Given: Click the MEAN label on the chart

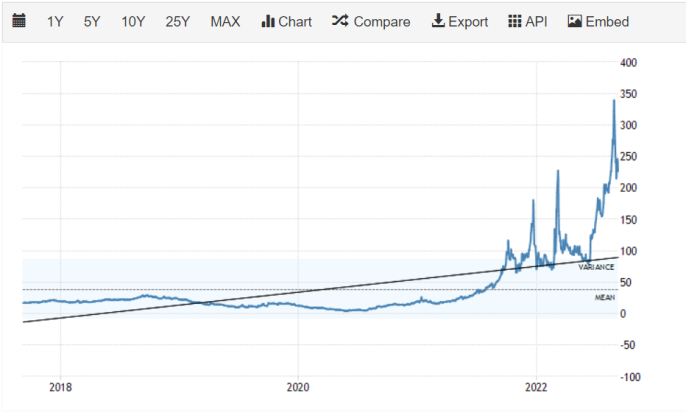Looking at the screenshot, I should click(604, 298).
